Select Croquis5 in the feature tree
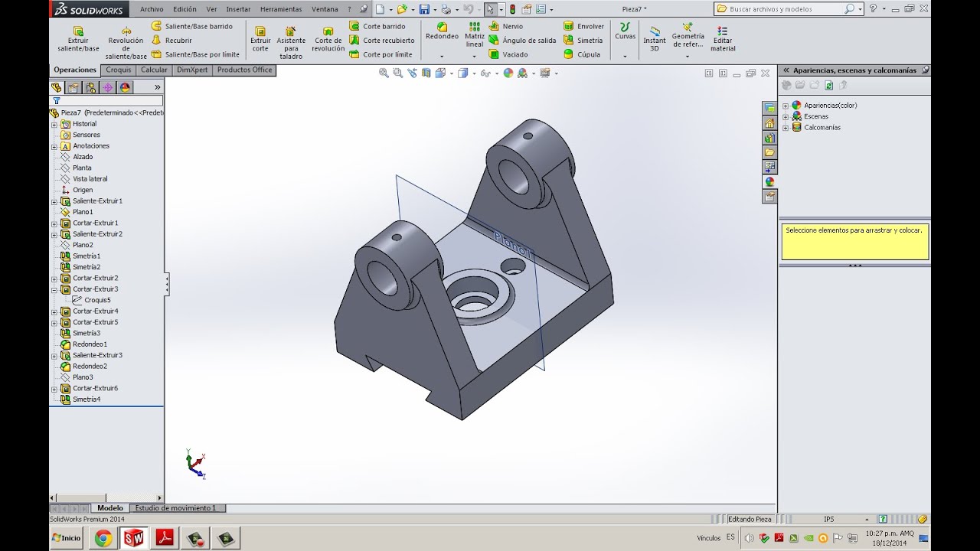 [97, 300]
